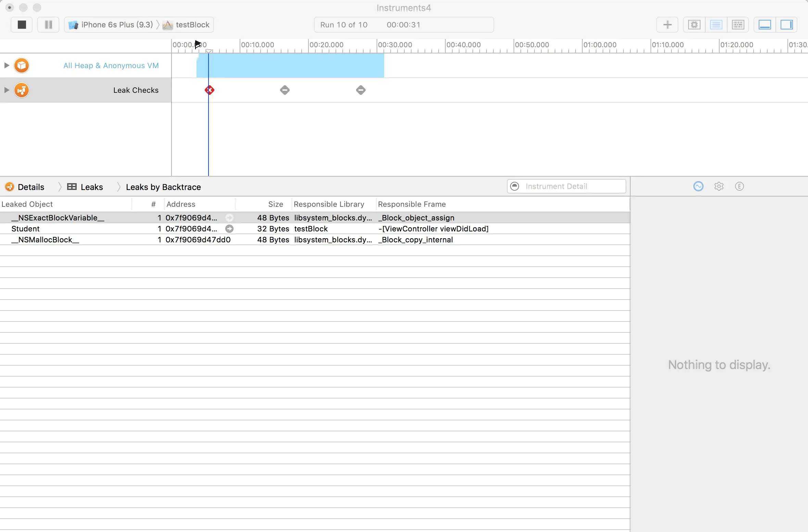Click the stop recording button
The width and height of the screenshot is (808, 532).
(22, 25)
